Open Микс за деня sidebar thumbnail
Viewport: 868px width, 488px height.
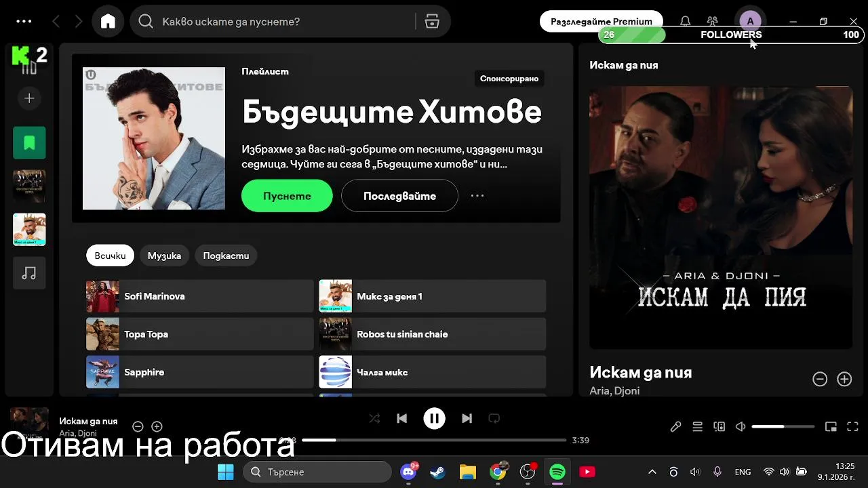tap(29, 229)
